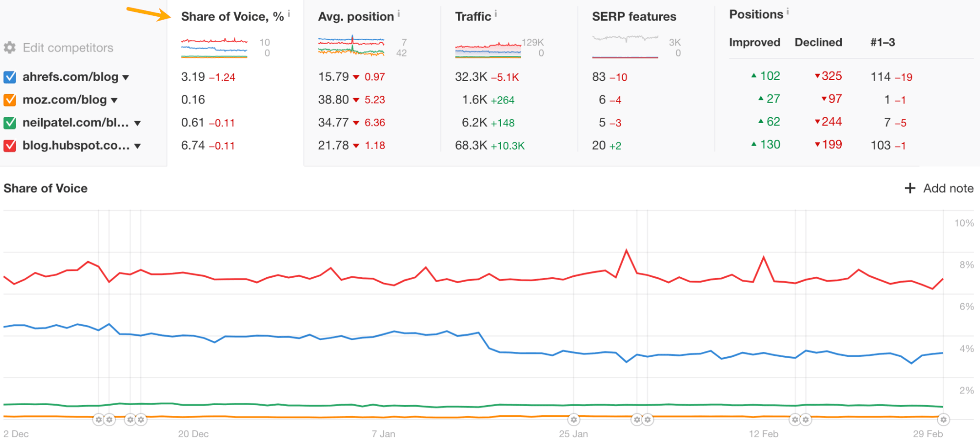Open the Edit competitors settings gear
This screenshot has height=444, width=980.
[9, 47]
